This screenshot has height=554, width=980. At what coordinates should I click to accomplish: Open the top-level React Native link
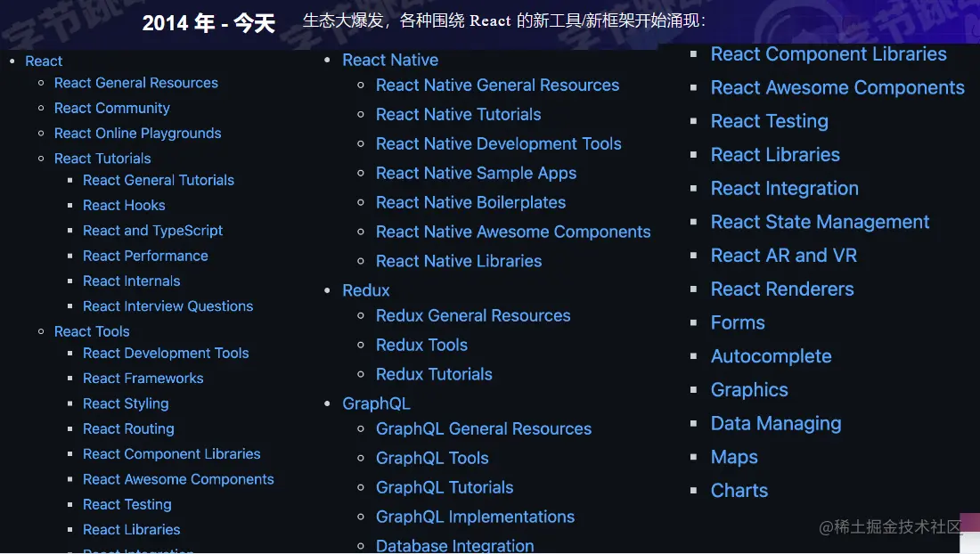pos(390,60)
